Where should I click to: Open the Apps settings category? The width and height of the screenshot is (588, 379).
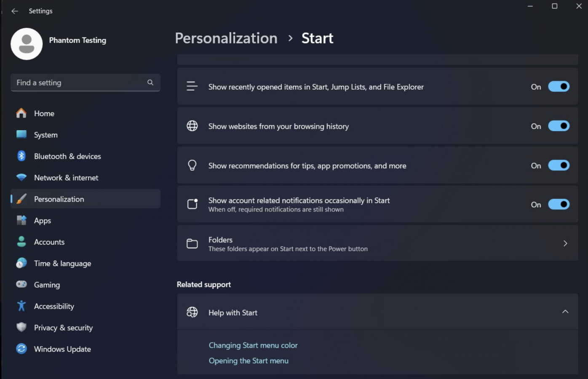[x=43, y=221]
